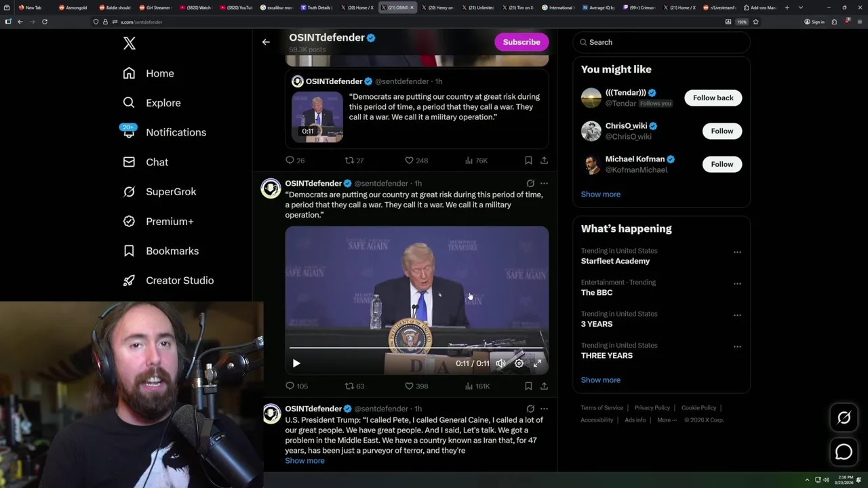The width and height of the screenshot is (868, 488).
Task: Switch to the Add-ons Manager browser tab
Action: point(759,7)
